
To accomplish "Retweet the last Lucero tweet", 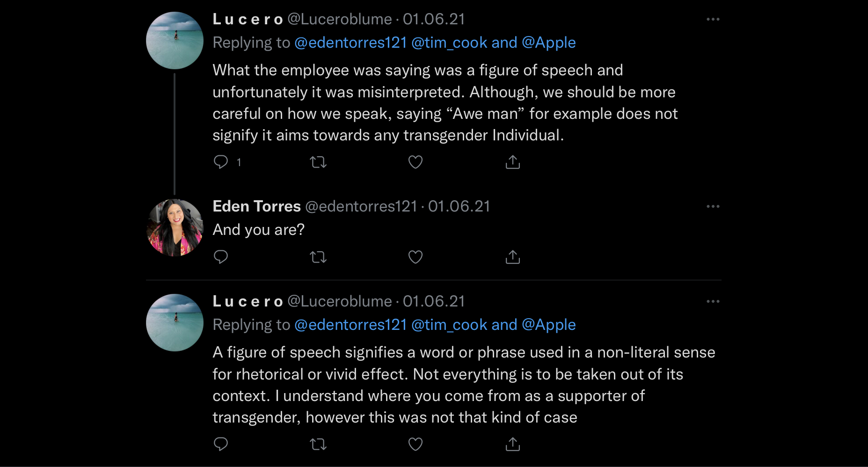I will 318,444.
